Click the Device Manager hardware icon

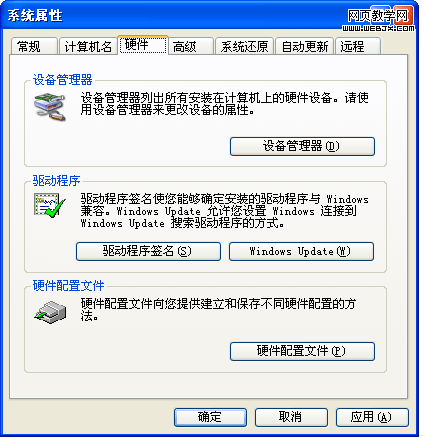click(50, 107)
